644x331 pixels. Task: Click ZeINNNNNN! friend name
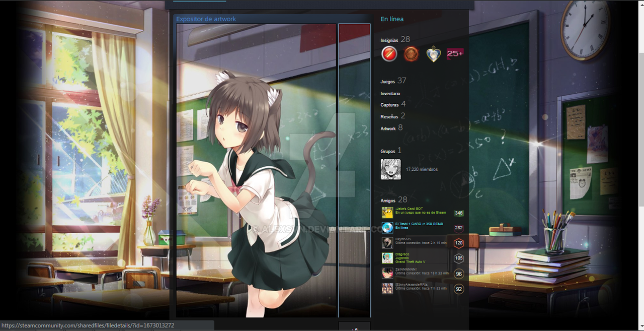406,270
